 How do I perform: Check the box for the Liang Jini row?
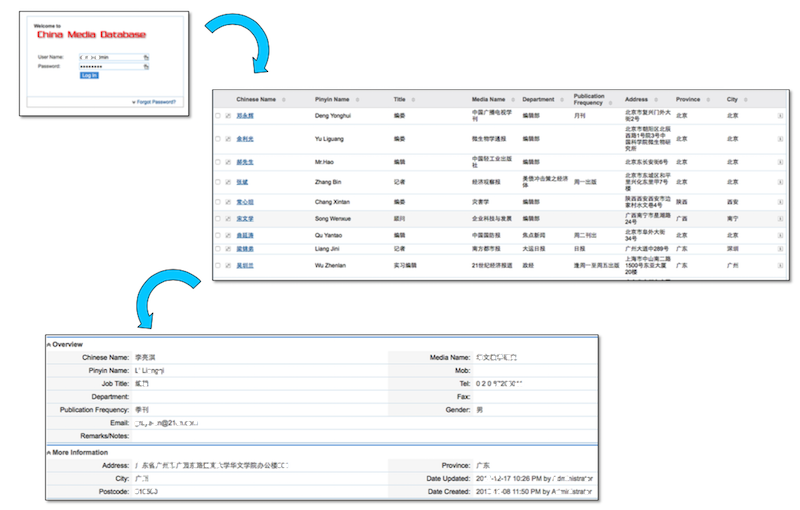[218, 249]
